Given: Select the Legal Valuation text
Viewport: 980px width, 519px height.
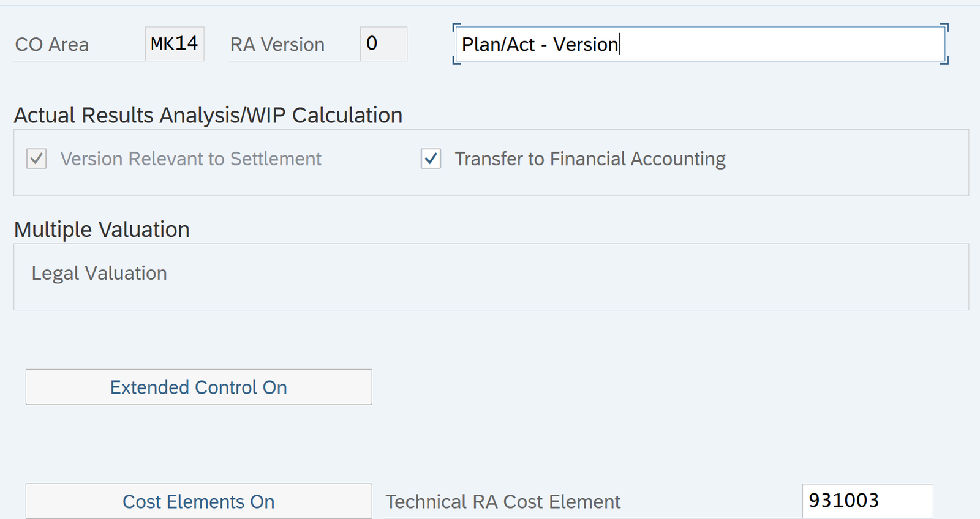Looking at the screenshot, I should click(99, 273).
